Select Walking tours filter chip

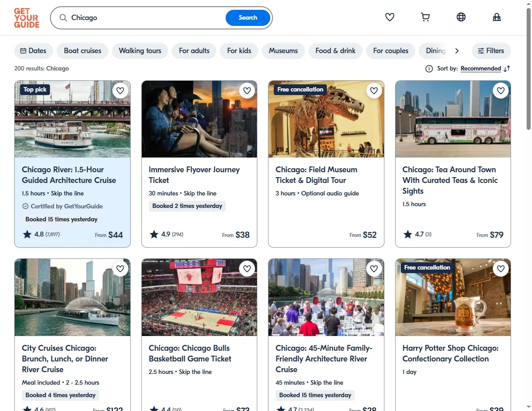click(140, 50)
